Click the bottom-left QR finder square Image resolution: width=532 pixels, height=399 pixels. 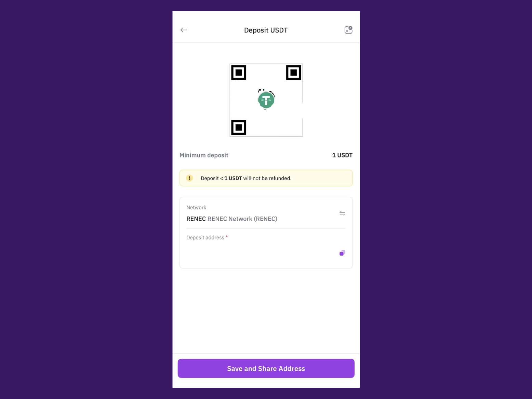239,127
